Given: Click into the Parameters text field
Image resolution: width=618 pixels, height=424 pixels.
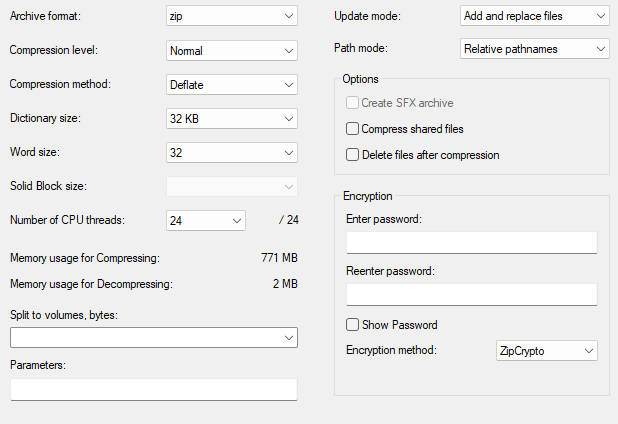Looking at the screenshot, I should coord(154,389).
